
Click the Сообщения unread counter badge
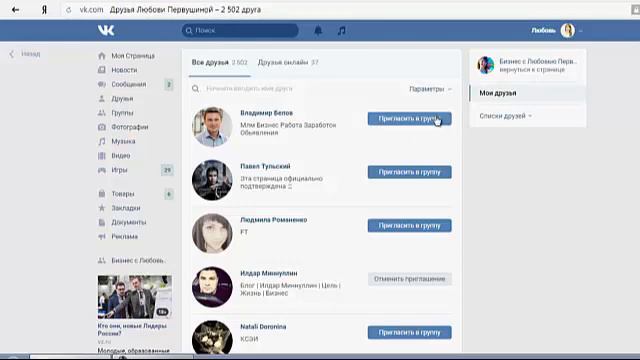[169, 84]
